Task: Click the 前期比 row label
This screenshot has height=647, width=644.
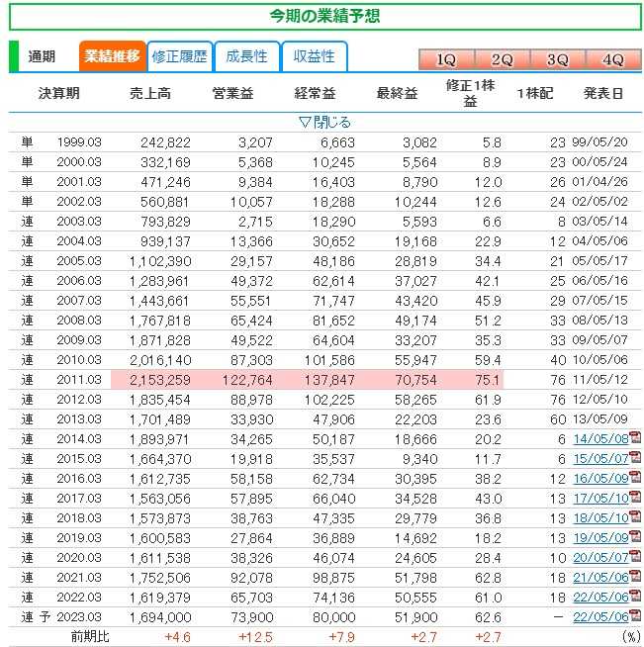Action: (90, 637)
